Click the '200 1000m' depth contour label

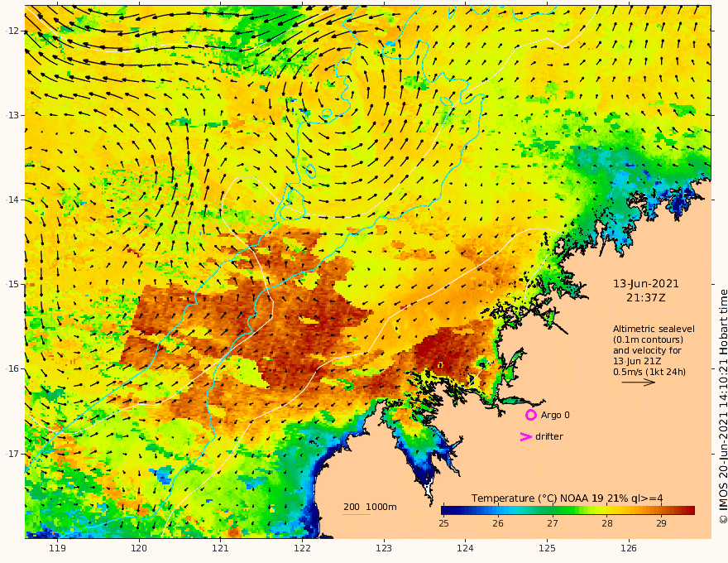370,507
